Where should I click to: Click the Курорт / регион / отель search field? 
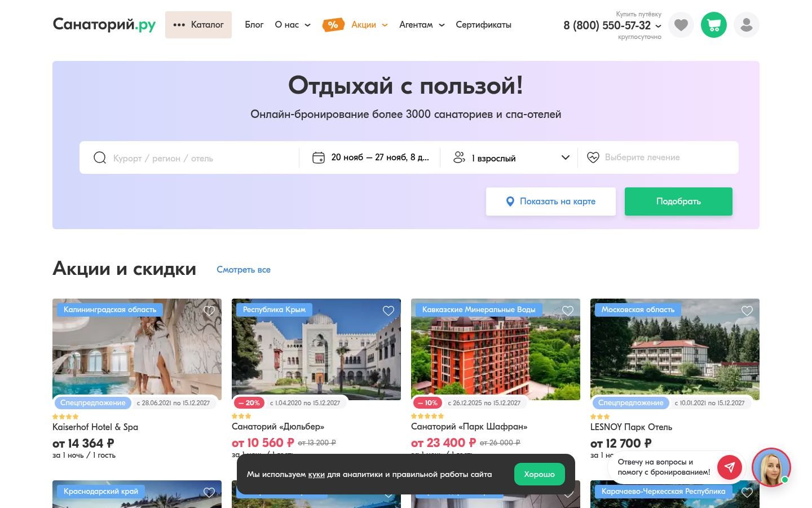coord(195,157)
